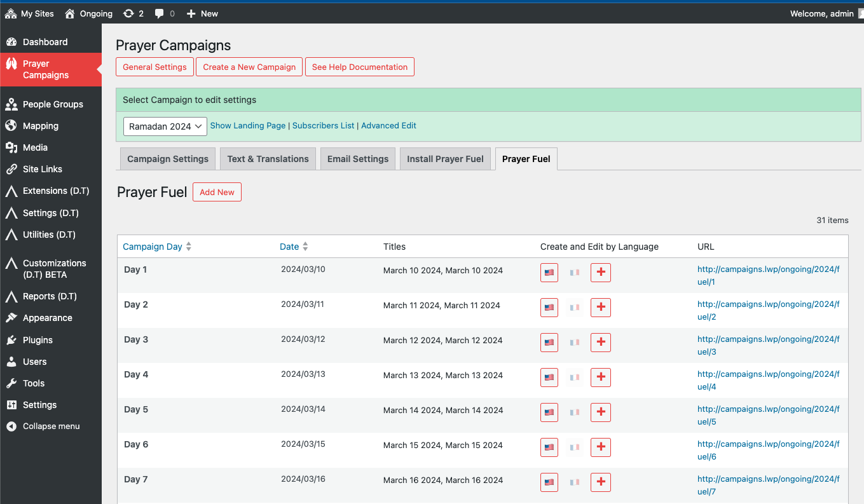Click the US flag icon for Day 5
Image resolution: width=864 pixels, height=504 pixels.
click(549, 412)
